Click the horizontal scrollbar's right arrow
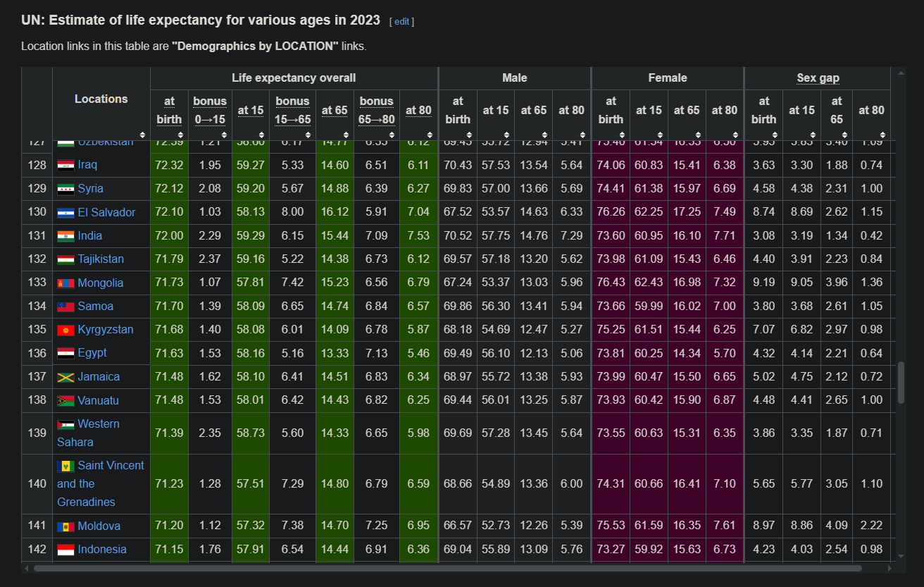This screenshot has width=924, height=587. click(890, 568)
